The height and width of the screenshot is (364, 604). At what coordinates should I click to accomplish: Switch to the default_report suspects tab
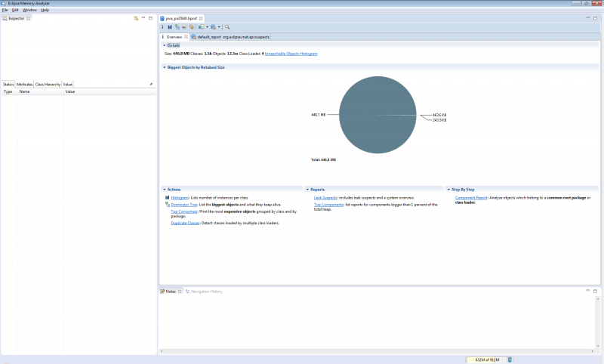[x=230, y=36]
